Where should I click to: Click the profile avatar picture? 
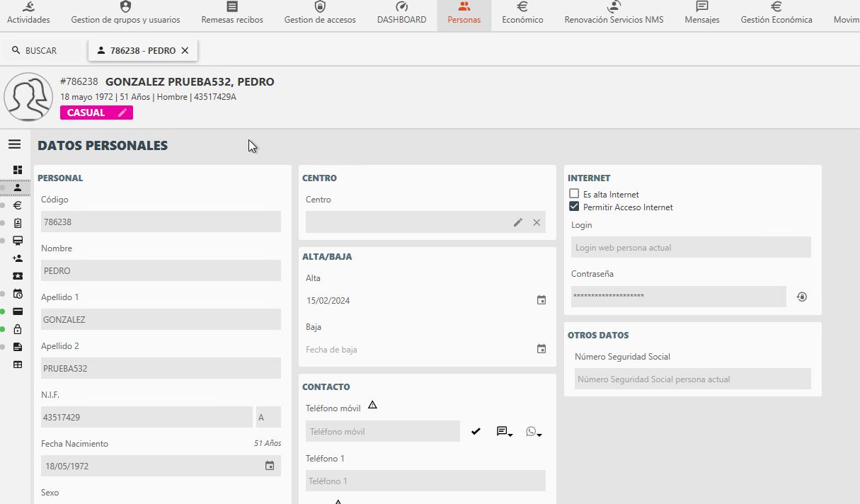pyautogui.click(x=28, y=97)
